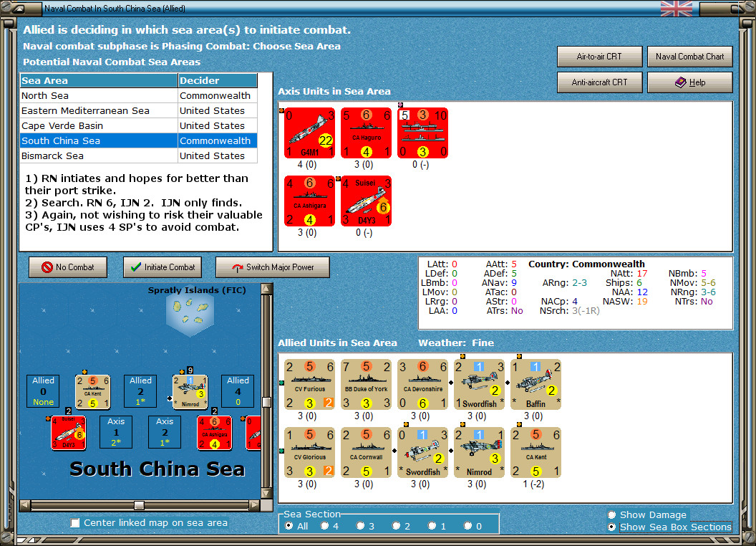
Task: Click the Sea Area column header
Action: pos(99,81)
